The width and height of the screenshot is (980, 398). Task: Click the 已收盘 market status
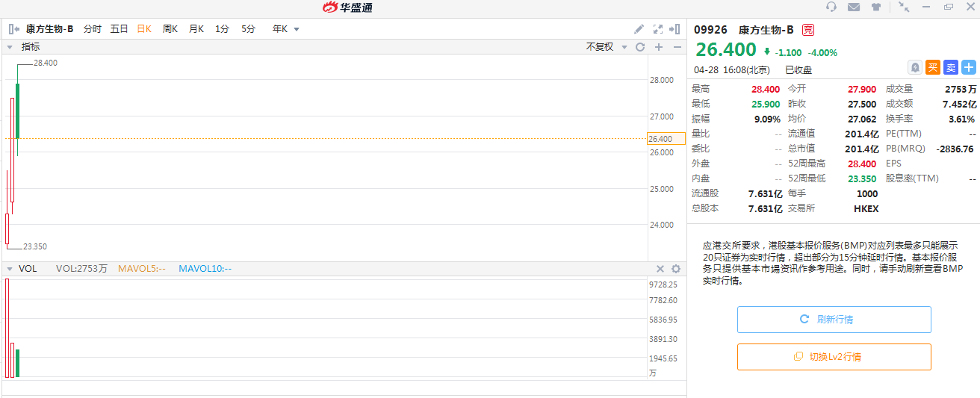pos(798,69)
